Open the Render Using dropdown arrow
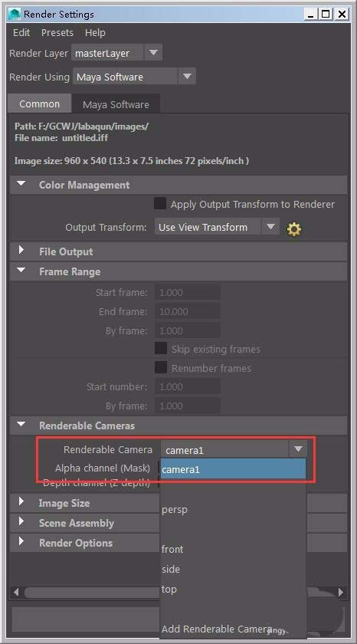 click(x=187, y=77)
